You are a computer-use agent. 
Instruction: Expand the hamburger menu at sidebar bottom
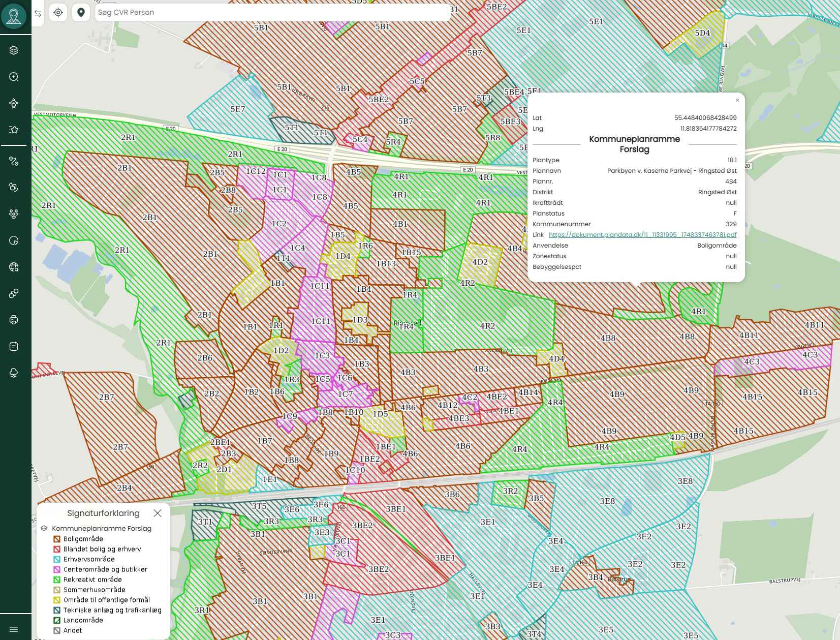(x=14, y=629)
